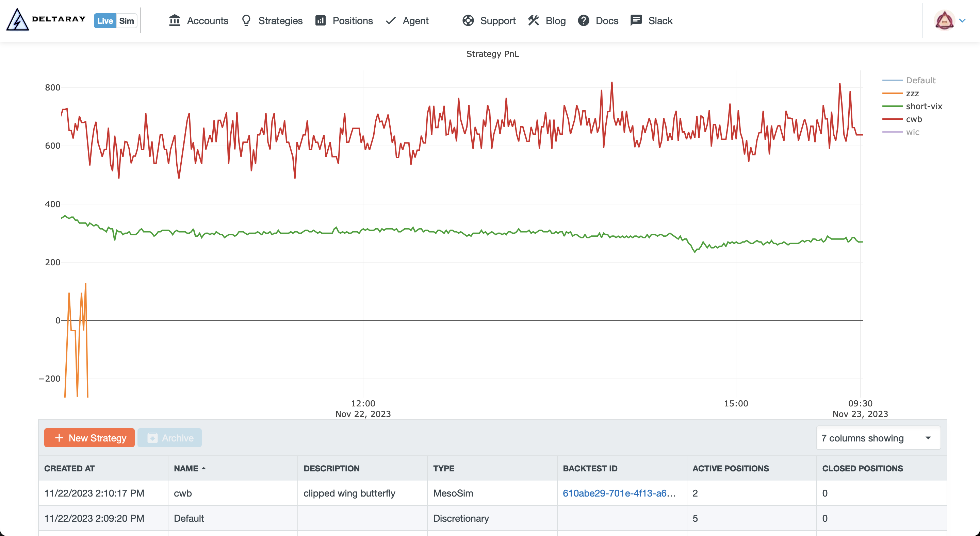The width and height of the screenshot is (980, 536).
Task: Click the Archive button
Action: (x=170, y=438)
